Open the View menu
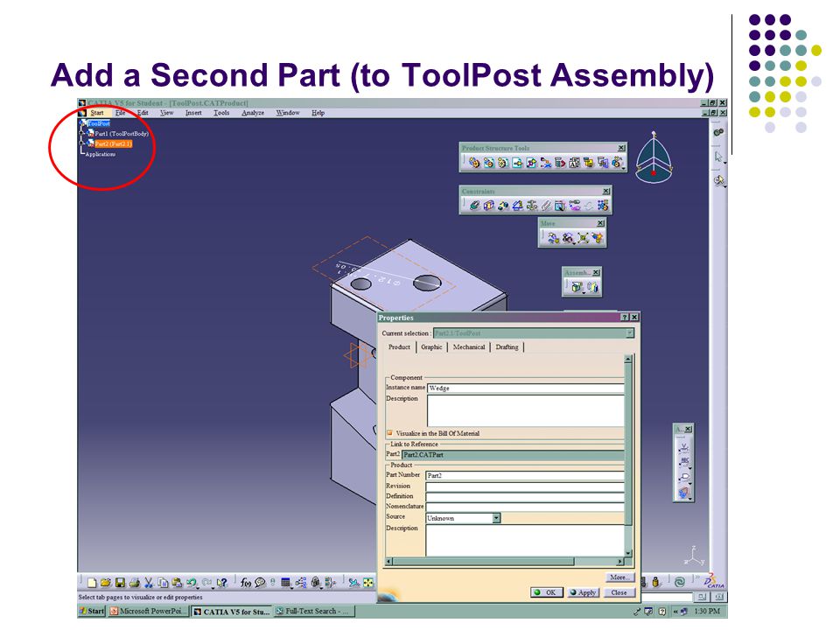 166,113
